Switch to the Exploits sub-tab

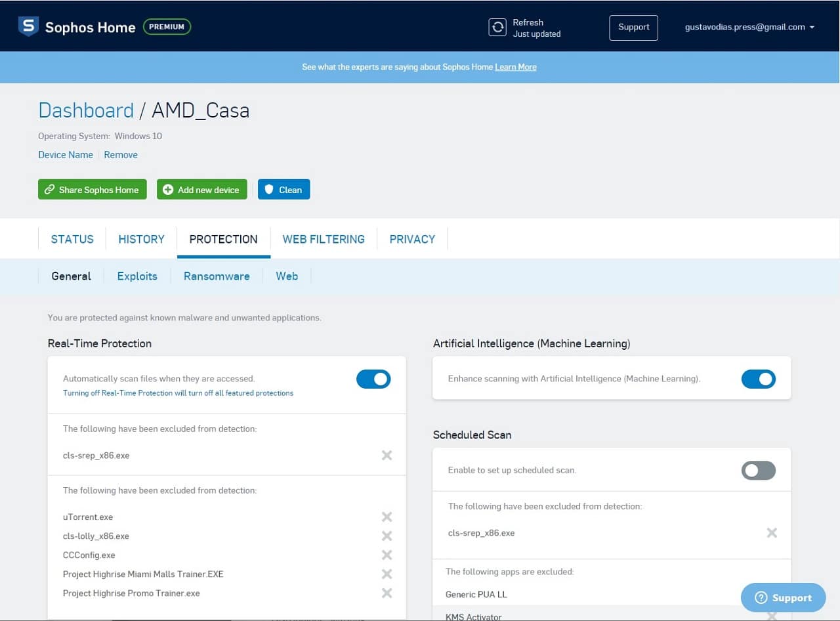point(137,276)
